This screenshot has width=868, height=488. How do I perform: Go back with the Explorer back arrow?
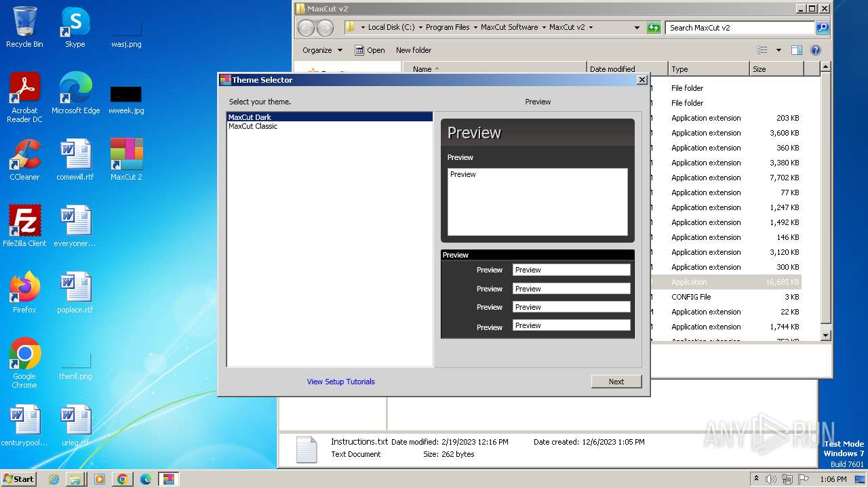pyautogui.click(x=307, y=28)
